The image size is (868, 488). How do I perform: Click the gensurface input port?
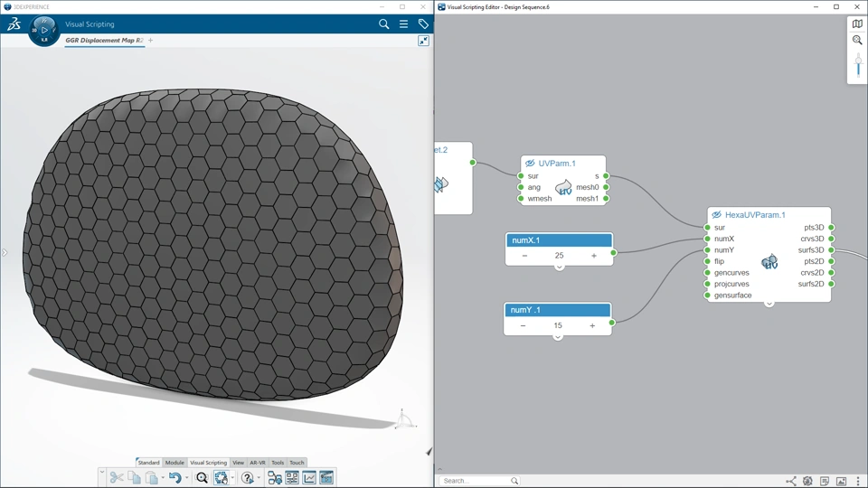tap(707, 296)
